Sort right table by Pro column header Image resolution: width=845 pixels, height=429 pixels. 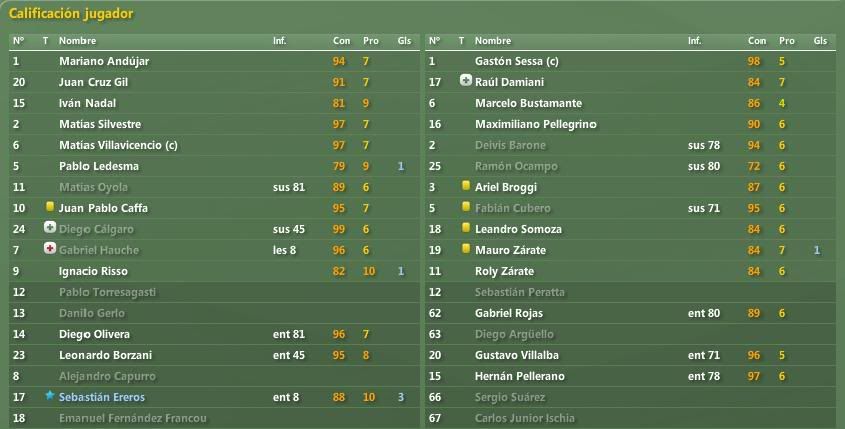pos(787,40)
